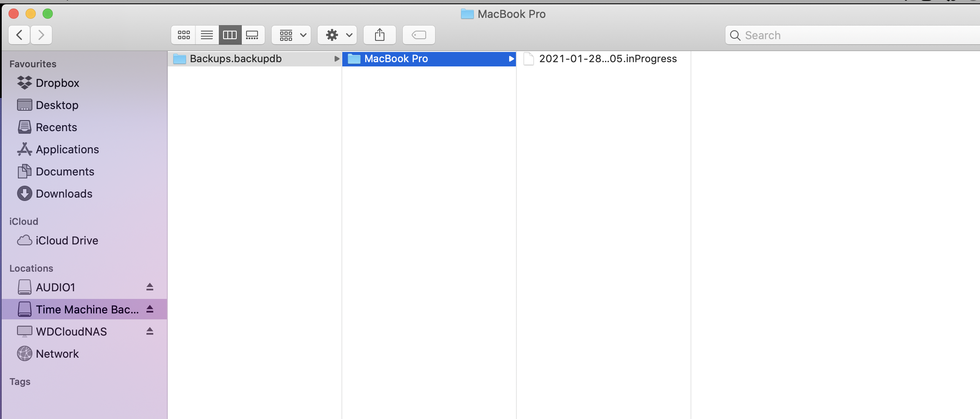Switch to icon view

point(183,35)
